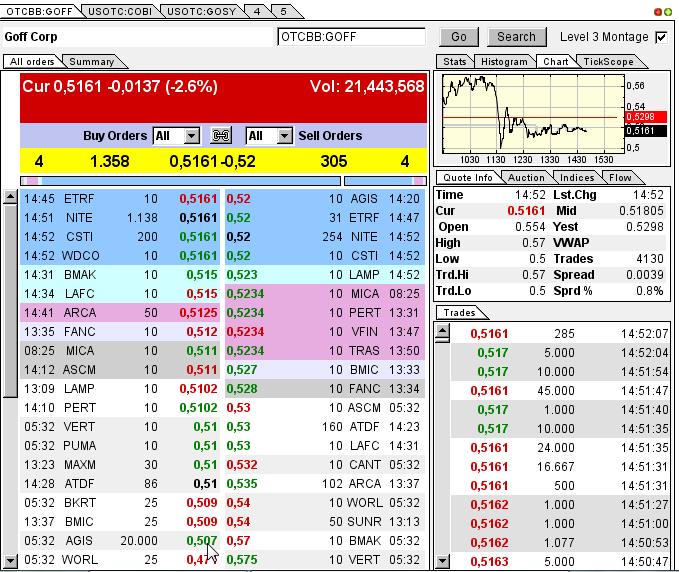The image size is (679, 572).
Task: Select the ETRF 14:45 buy order row
Action: pos(120,198)
